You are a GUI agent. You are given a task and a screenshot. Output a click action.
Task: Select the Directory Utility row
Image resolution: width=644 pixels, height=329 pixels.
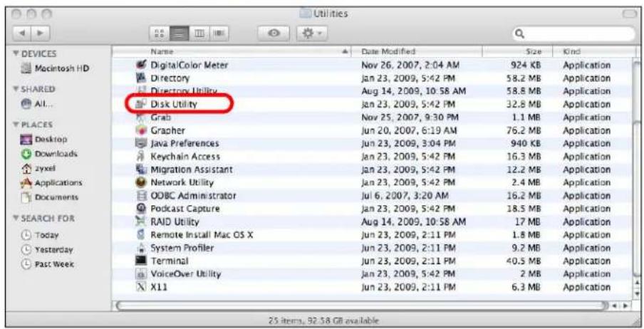[x=371, y=90]
